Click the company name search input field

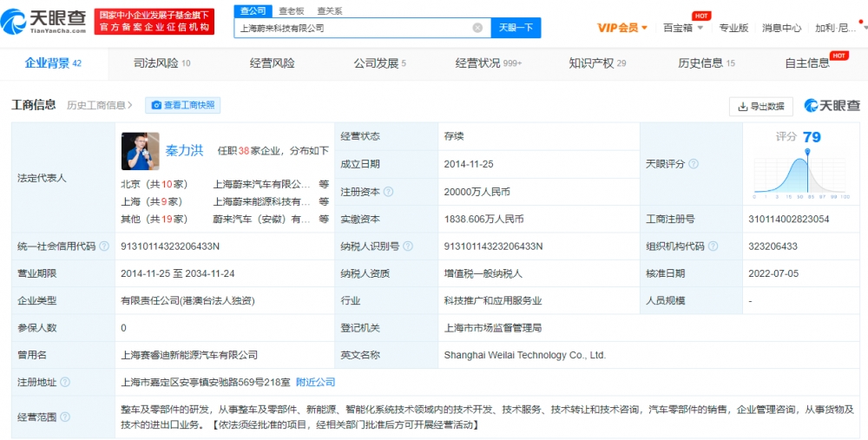pos(352,28)
